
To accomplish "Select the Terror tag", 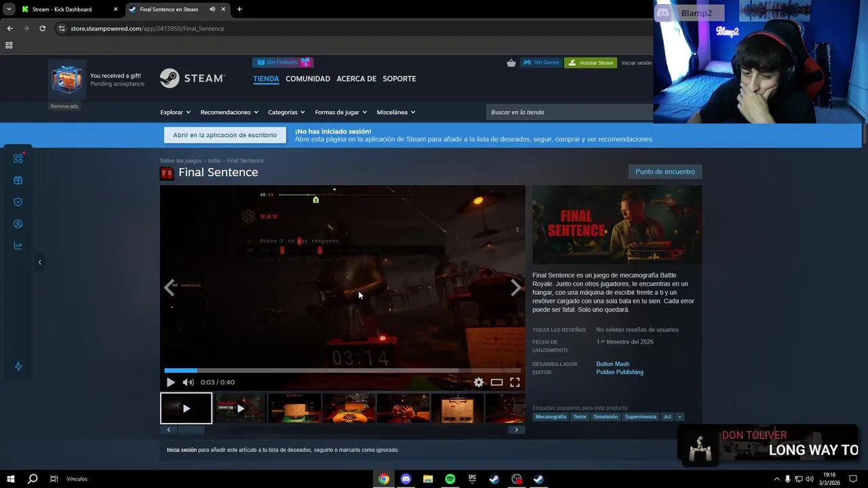I will coord(580,417).
